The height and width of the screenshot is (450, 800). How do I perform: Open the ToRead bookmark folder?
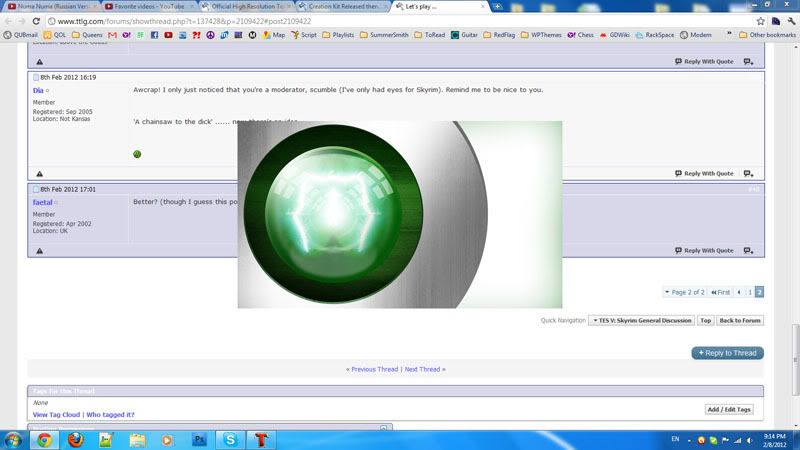pos(430,35)
